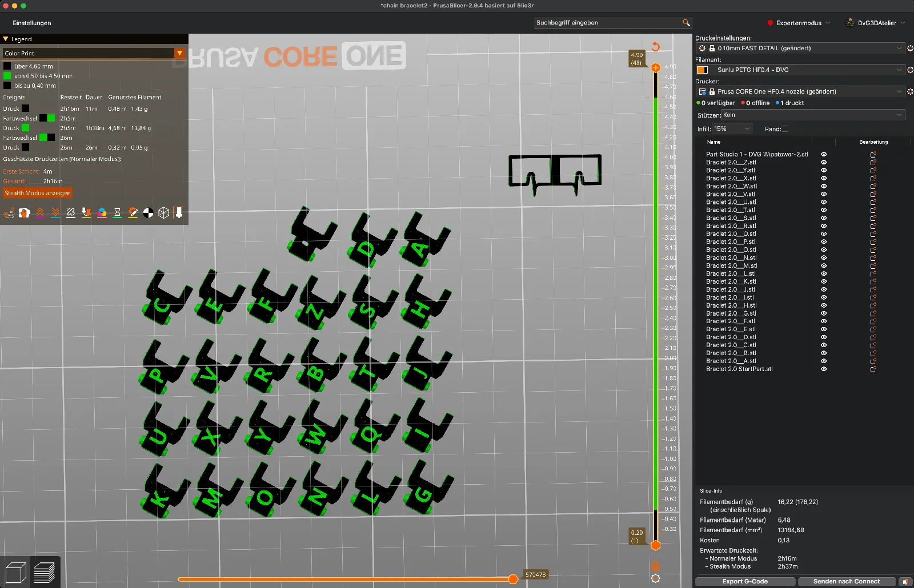Viewport: 914px width, 588px height.
Task: Switch to 3D editor view cube icon
Action: (15, 572)
